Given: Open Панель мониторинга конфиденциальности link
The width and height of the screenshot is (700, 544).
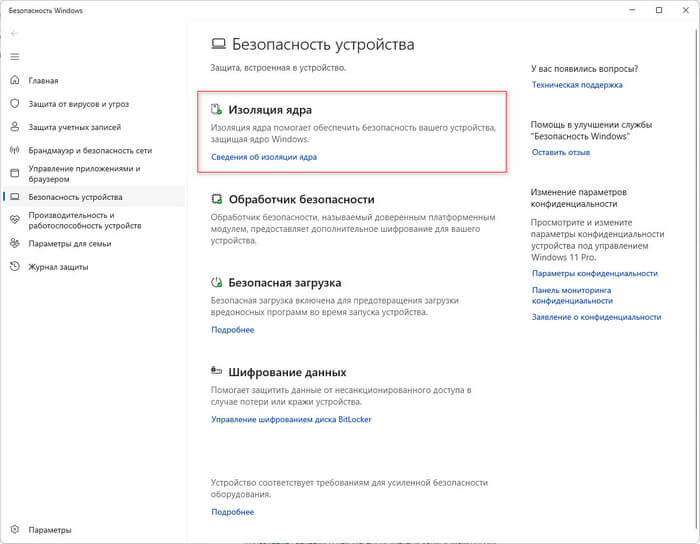Looking at the screenshot, I should 572,294.
